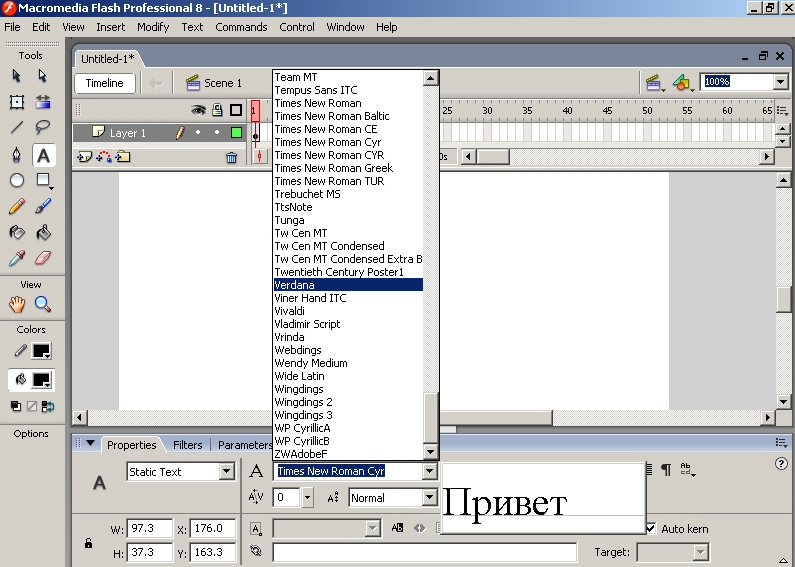Select the Gradient Transform tool
Screen dimensions: 795x567
tap(43, 102)
